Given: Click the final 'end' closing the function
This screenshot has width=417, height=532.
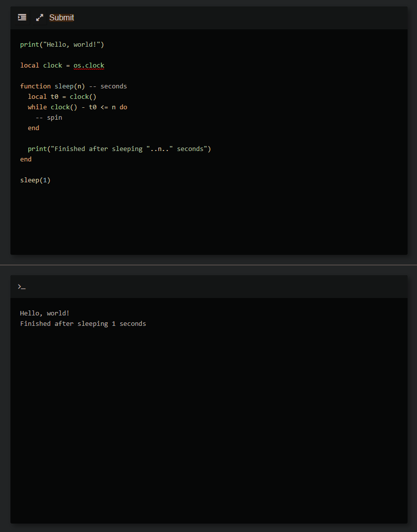Looking at the screenshot, I should tap(26, 159).
